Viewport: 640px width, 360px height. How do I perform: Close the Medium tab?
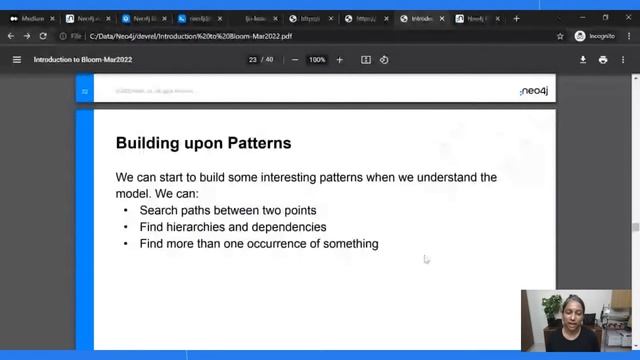[x=52, y=19]
